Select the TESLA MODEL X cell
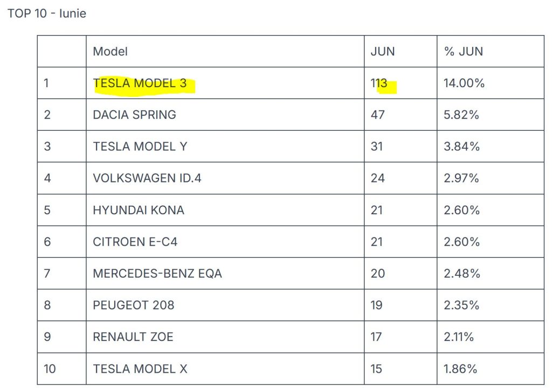Image resolution: width=552 pixels, height=392 pixels. tap(140, 369)
